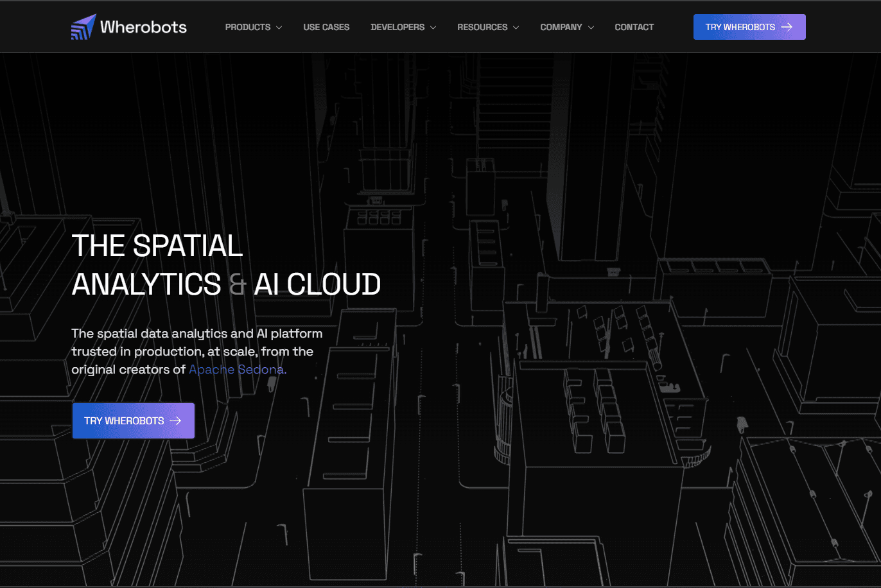881x588 pixels.
Task: Click arrow icon in header Try Wherobots button
Action: [787, 27]
